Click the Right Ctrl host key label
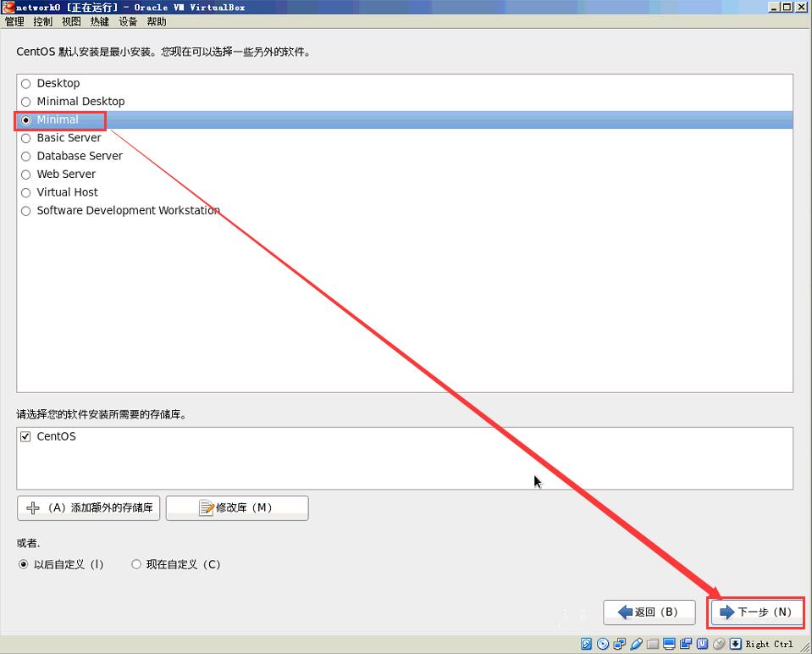The image size is (812, 654). point(769,644)
